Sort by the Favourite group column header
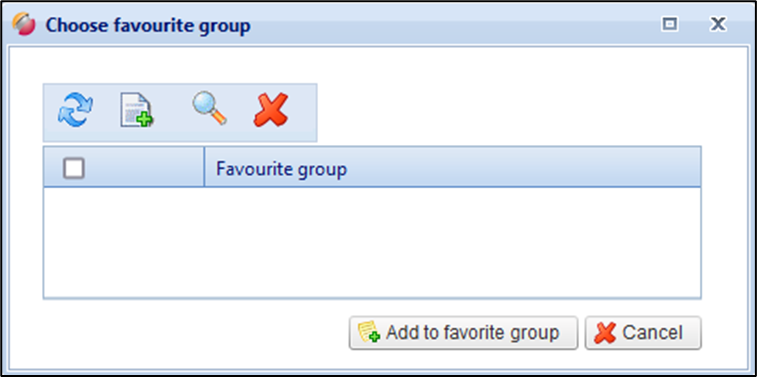757x377 pixels. [452, 167]
